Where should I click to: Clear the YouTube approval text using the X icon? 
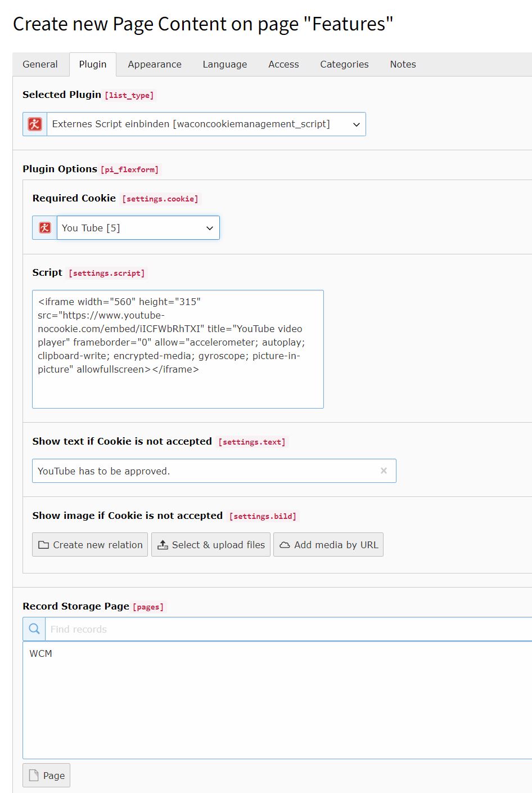click(x=384, y=471)
